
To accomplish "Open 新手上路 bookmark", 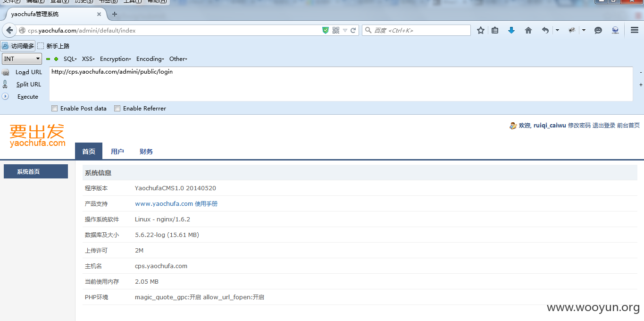I will pos(53,46).
